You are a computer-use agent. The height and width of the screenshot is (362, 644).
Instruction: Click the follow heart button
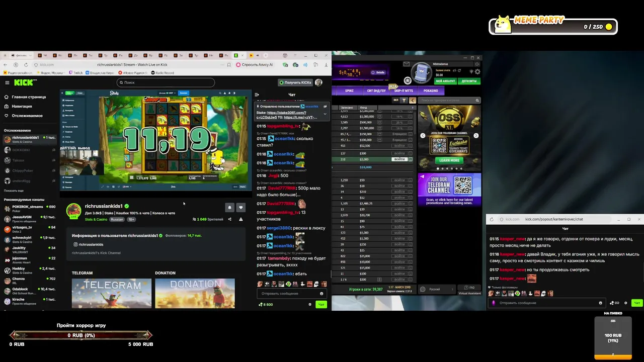240,207
